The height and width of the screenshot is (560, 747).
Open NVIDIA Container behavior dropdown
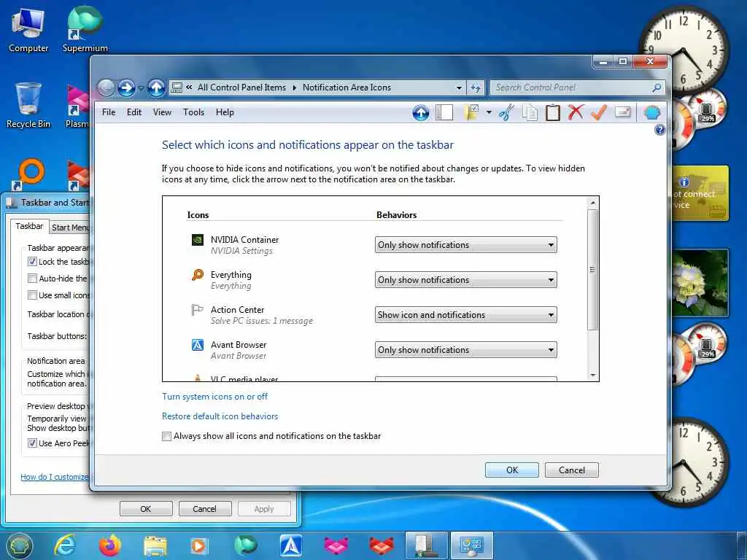pyautogui.click(x=466, y=245)
